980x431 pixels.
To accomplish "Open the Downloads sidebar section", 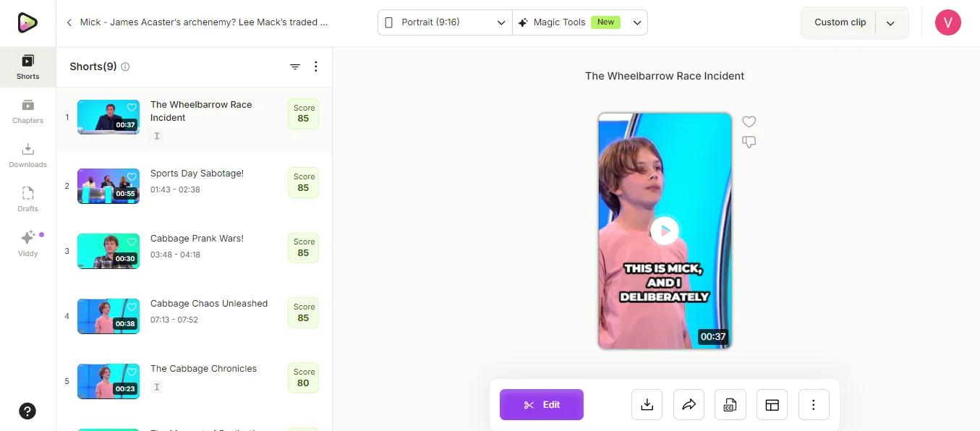I will point(27,155).
